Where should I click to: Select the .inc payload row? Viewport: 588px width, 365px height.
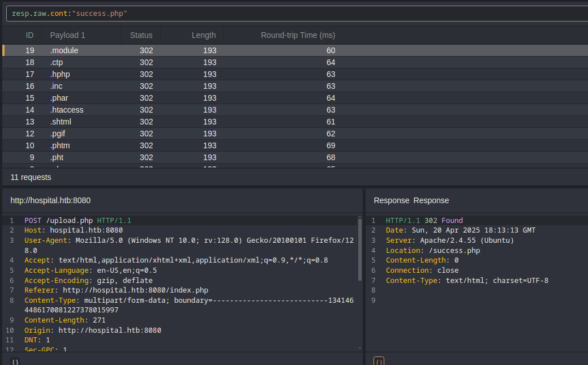pos(295,86)
